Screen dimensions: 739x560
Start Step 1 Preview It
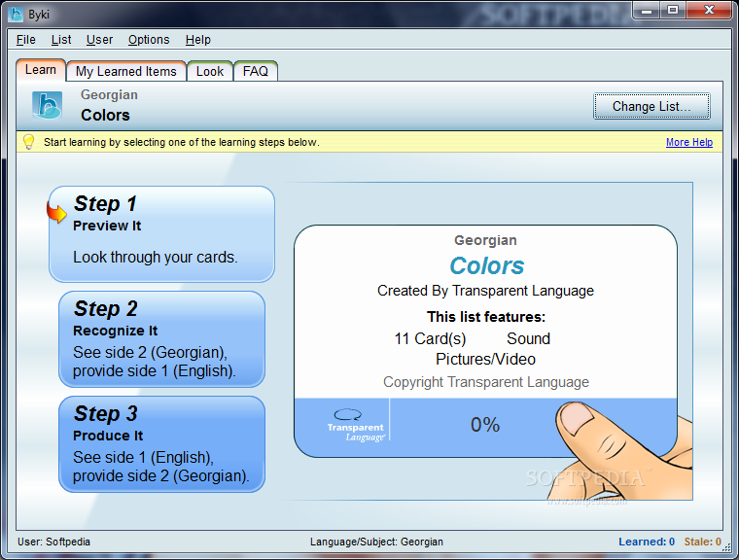(x=161, y=234)
